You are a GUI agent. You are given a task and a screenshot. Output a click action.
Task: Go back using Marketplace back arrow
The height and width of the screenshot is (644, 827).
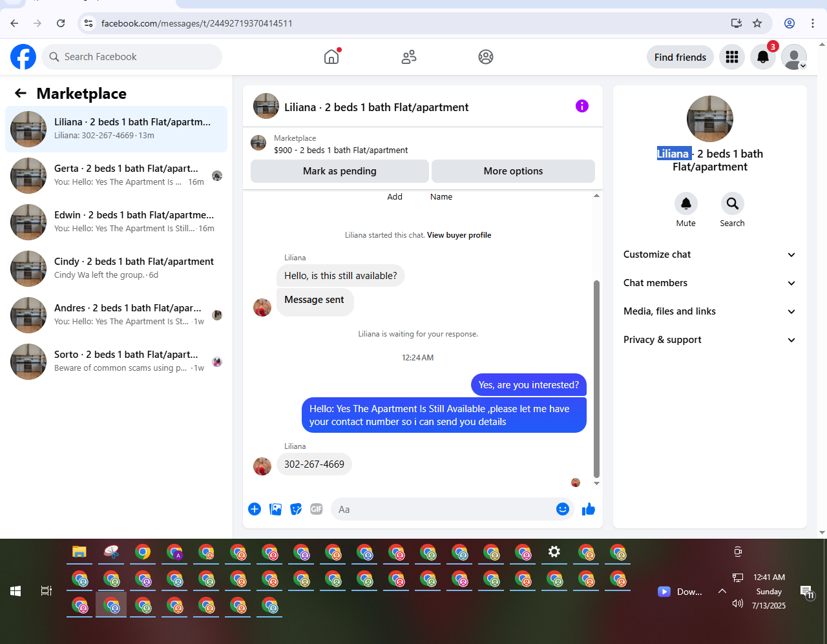(x=21, y=94)
